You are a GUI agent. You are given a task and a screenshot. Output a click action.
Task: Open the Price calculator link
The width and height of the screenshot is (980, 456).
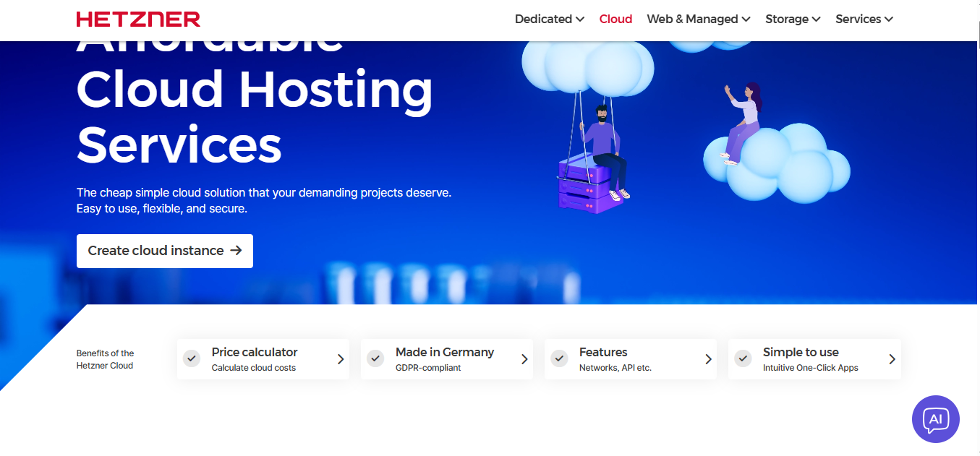[263, 359]
